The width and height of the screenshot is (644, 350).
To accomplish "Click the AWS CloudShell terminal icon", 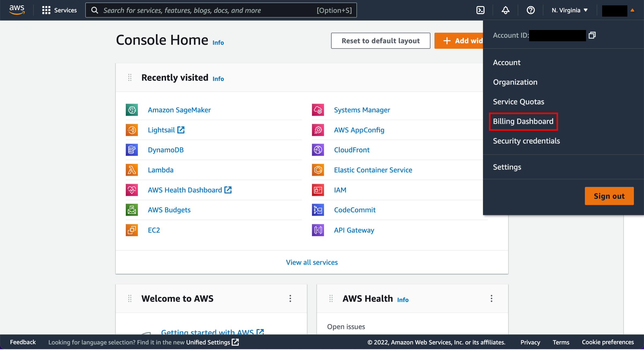I will coord(480,10).
